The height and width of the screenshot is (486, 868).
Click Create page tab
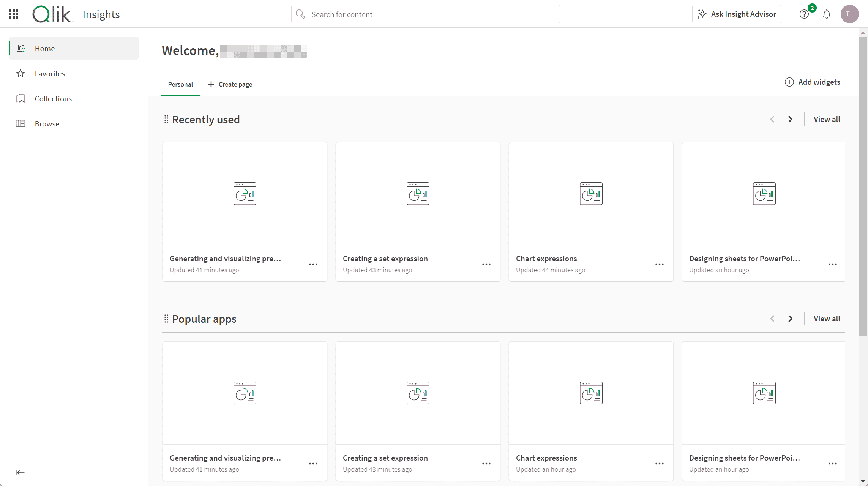tap(230, 84)
